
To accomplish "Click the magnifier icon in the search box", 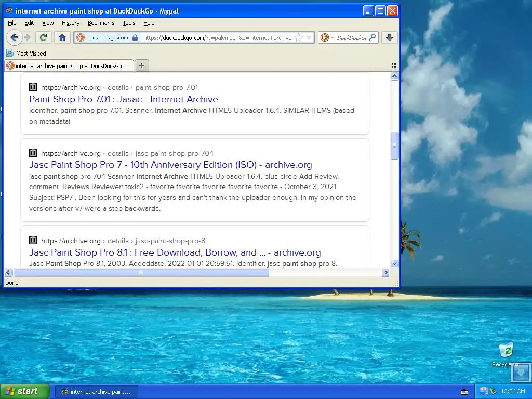I will (x=373, y=37).
